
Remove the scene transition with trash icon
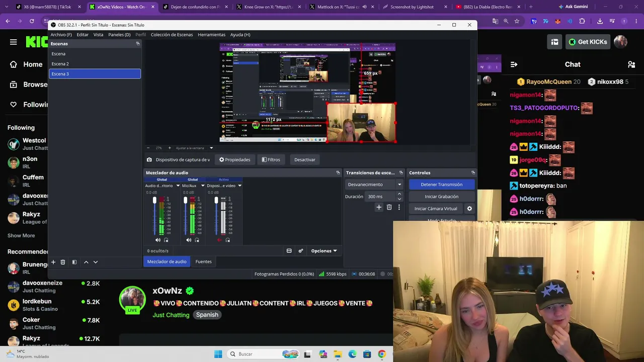(x=389, y=207)
